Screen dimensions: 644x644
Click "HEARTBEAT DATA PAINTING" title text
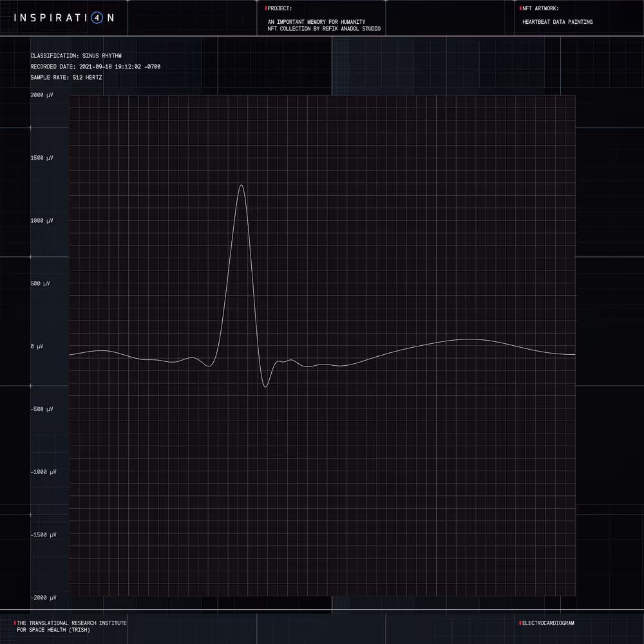[x=557, y=22]
